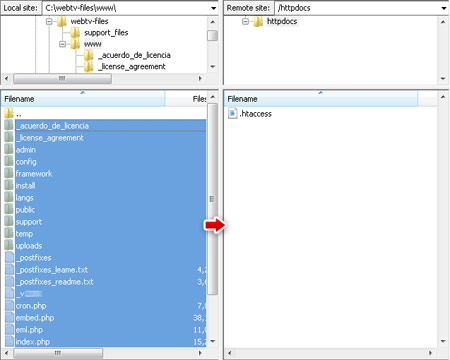450x360 pixels.
Task: Collapse the webtv-files tree node
Action: click(x=49, y=22)
